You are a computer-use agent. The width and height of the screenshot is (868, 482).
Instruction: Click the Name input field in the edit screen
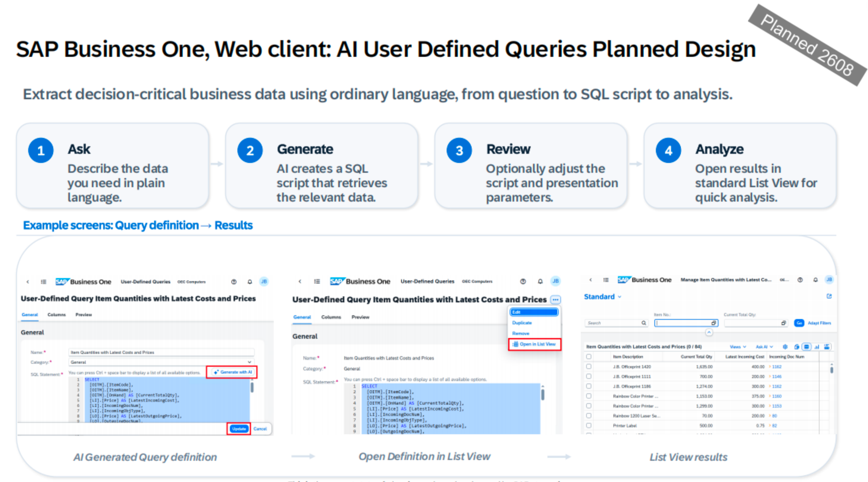click(x=161, y=352)
